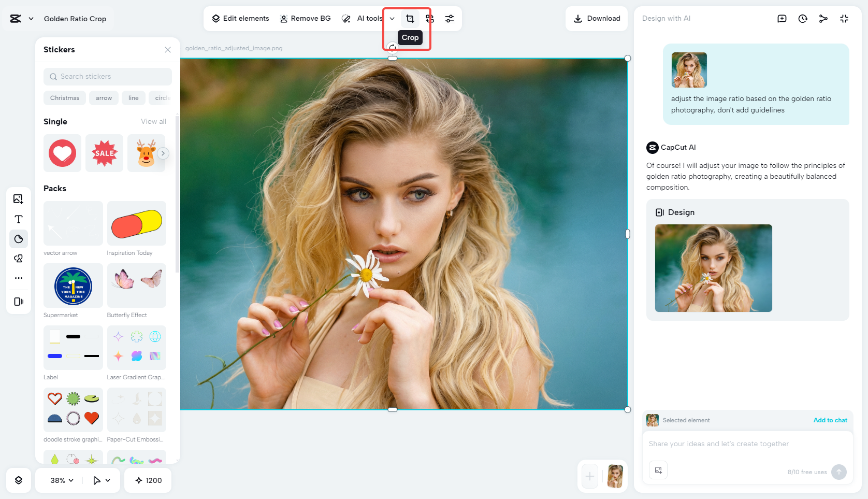Send the chat message with arrow button

tap(839, 472)
